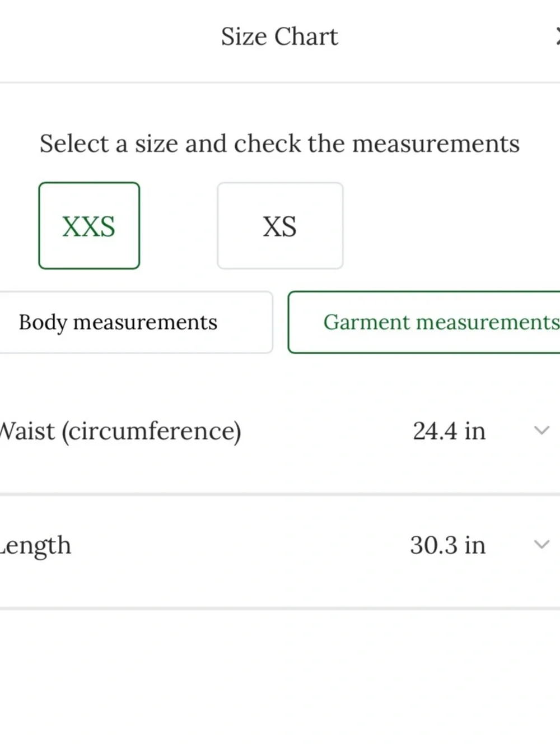Switch to Body measurements tab

click(x=136, y=322)
